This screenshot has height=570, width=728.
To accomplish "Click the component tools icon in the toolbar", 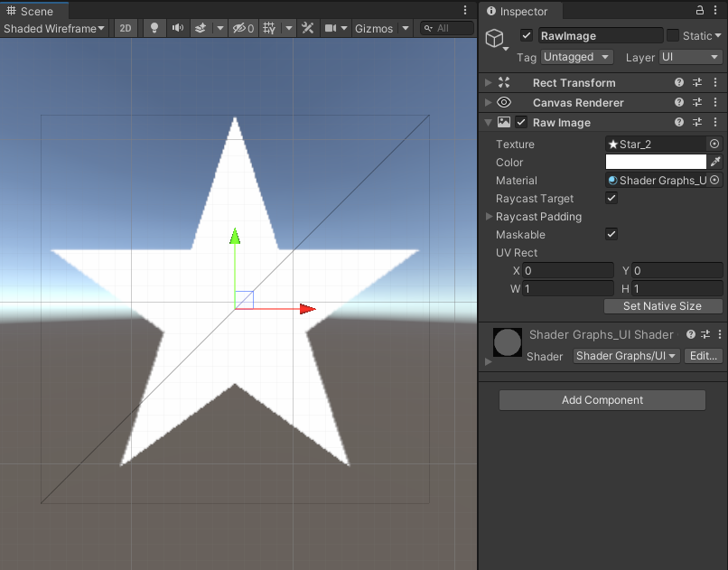I will pyautogui.click(x=307, y=28).
